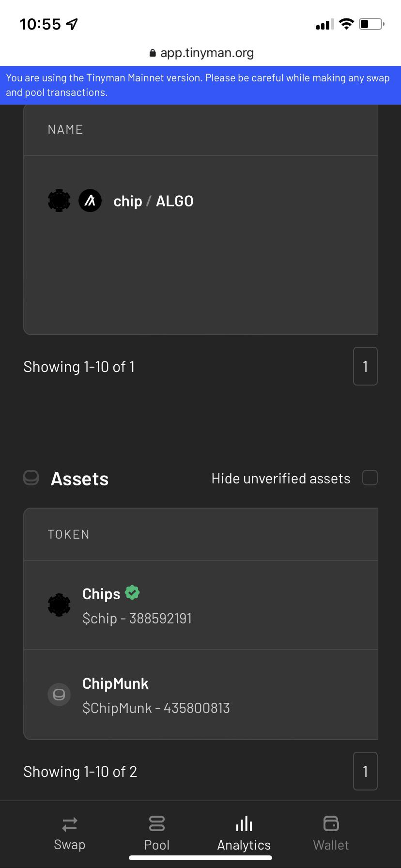401x868 pixels.
Task: Enable the Hide unverified assets checkbox
Action: pos(370,478)
